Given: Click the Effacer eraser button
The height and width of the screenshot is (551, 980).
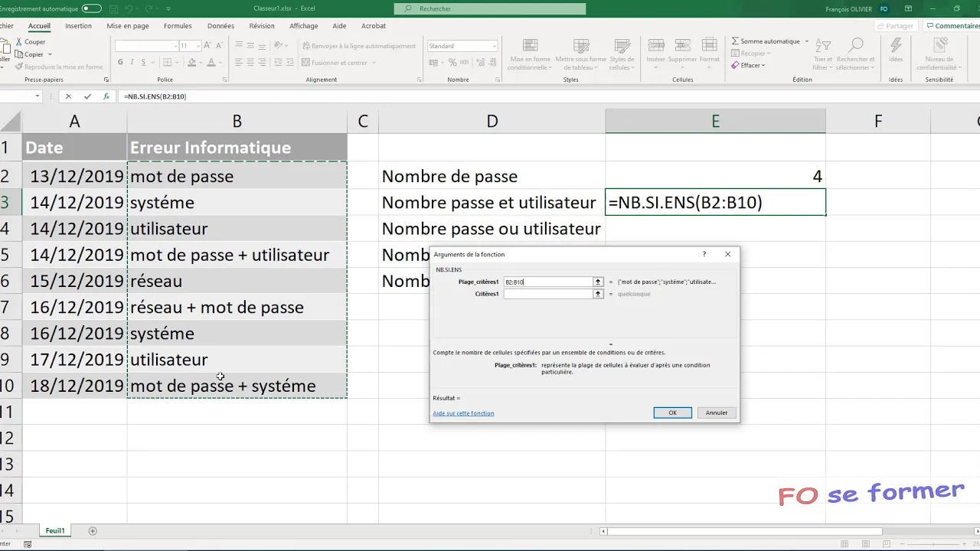Looking at the screenshot, I should coord(748,66).
